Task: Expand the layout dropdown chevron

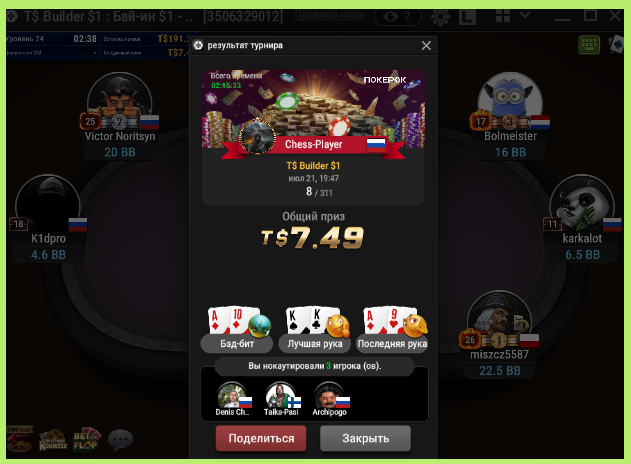Action: pyautogui.click(x=525, y=15)
